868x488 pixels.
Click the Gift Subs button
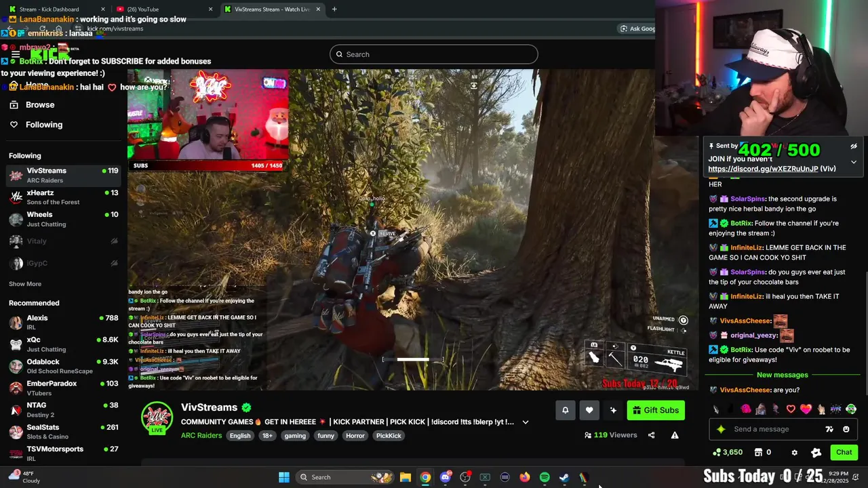[656, 410]
